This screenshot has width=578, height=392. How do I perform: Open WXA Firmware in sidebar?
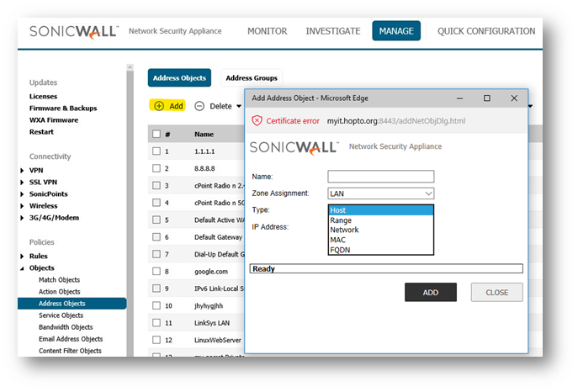pos(54,120)
